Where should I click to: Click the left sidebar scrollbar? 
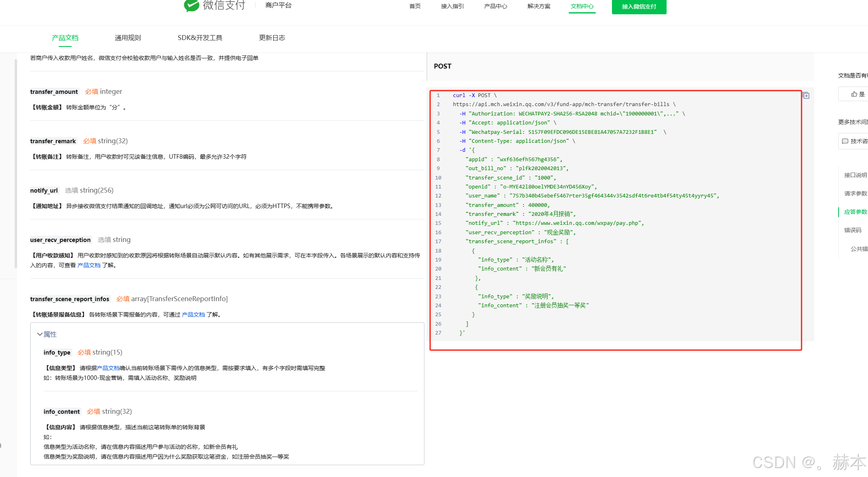coord(16,163)
